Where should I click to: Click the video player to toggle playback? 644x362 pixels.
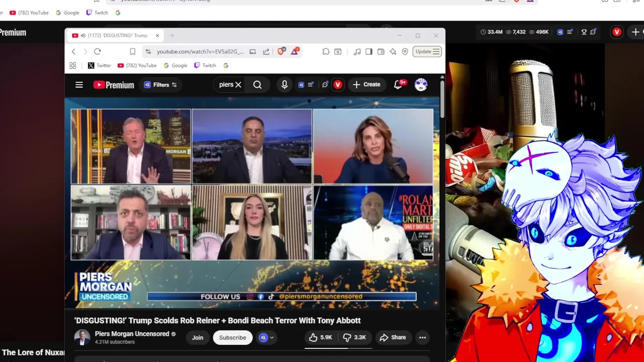tap(252, 203)
